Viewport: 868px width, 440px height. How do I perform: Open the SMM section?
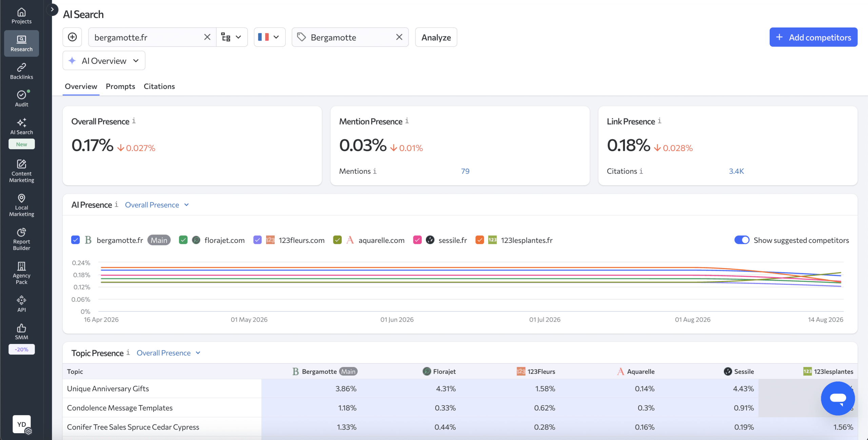[x=21, y=332]
